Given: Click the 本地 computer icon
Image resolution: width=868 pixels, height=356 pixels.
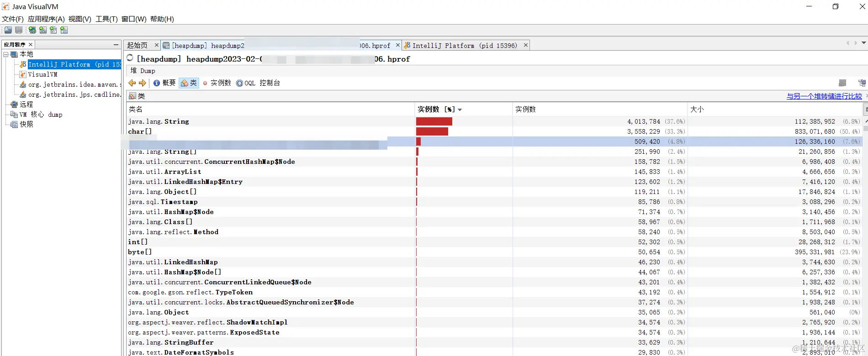Looking at the screenshot, I should tap(14, 54).
